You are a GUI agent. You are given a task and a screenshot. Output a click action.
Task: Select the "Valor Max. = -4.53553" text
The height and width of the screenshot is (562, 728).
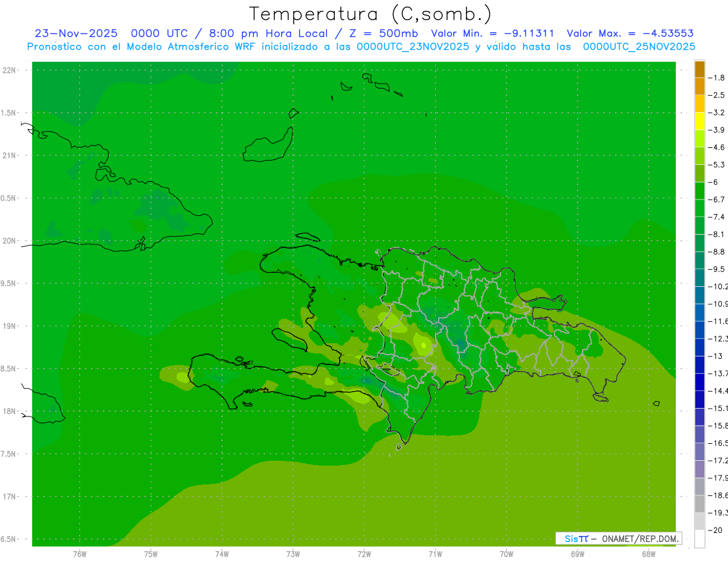pos(630,33)
